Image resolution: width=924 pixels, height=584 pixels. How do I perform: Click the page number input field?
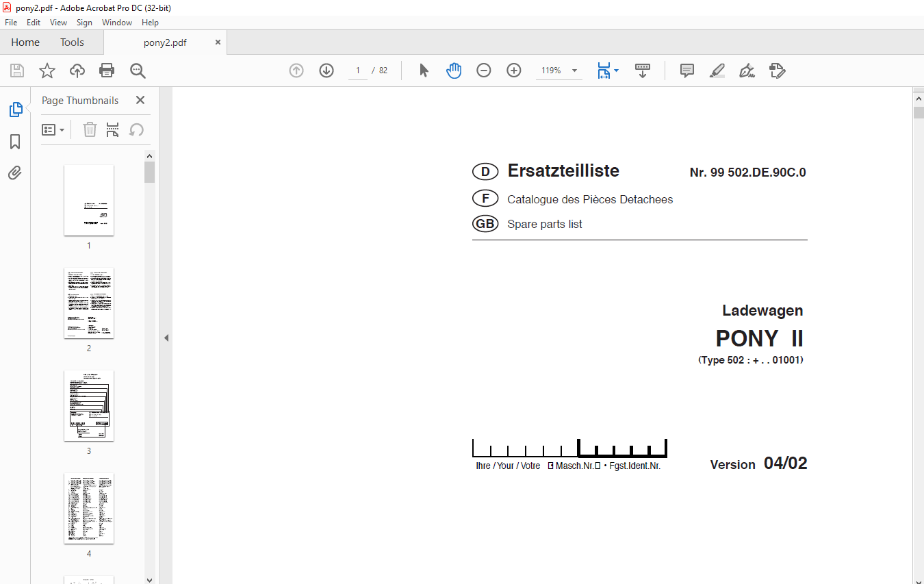click(x=358, y=71)
